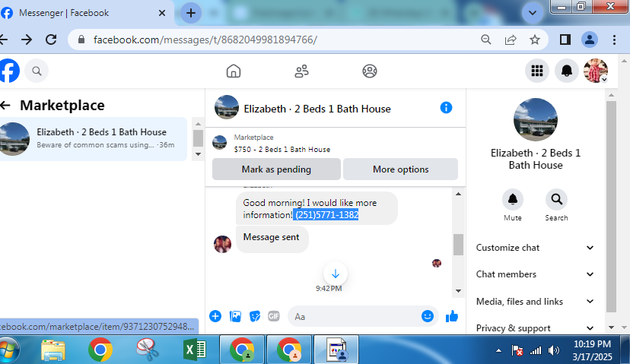Open the Facebook menu grid icon
Screen dimensions: 630x364
(537, 71)
